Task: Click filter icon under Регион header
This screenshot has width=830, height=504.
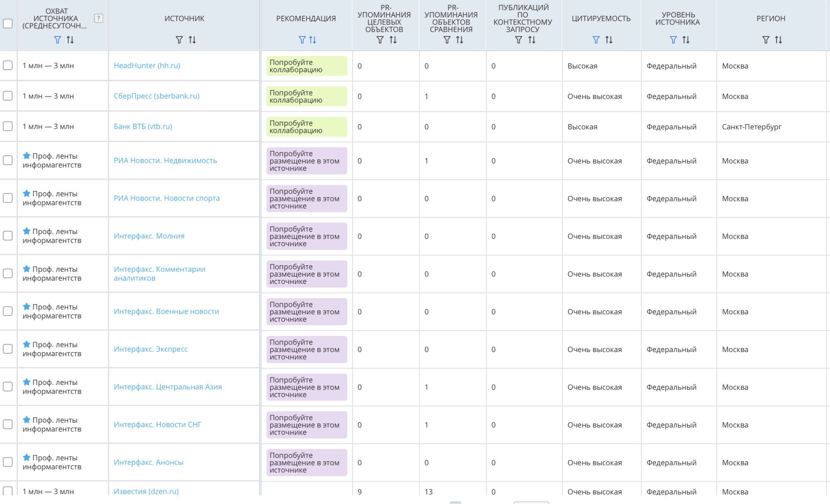Action: [766, 40]
